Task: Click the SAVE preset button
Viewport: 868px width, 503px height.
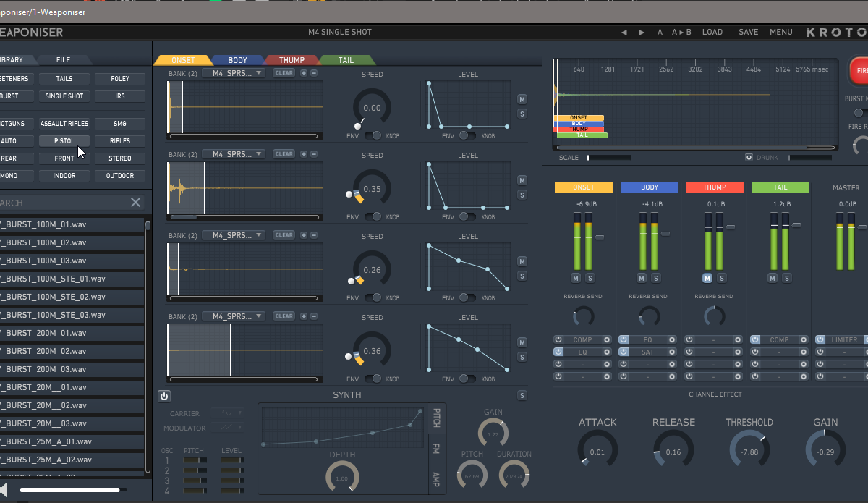Action: (x=748, y=32)
